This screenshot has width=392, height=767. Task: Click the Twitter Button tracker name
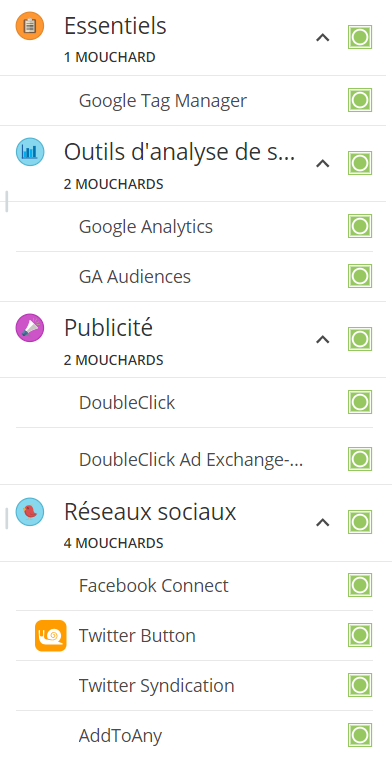pyautogui.click(x=137, y=635)
